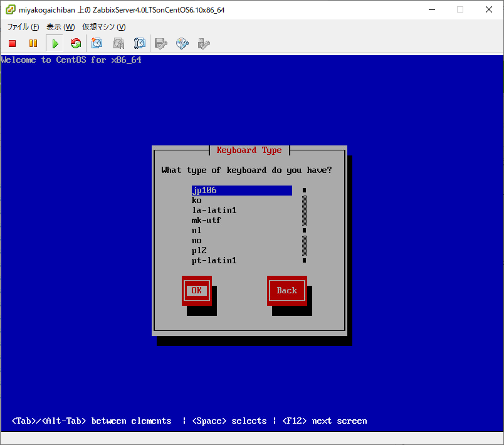Viewport: 504px width, 445px height.
Task: Click the keyboard list scrollbar
Action: click(305, 225)
